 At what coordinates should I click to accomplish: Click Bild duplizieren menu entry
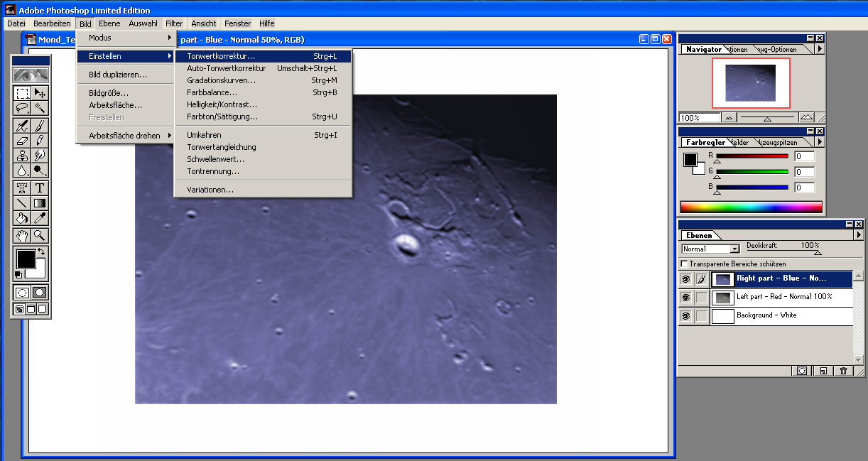coord(118,75)
